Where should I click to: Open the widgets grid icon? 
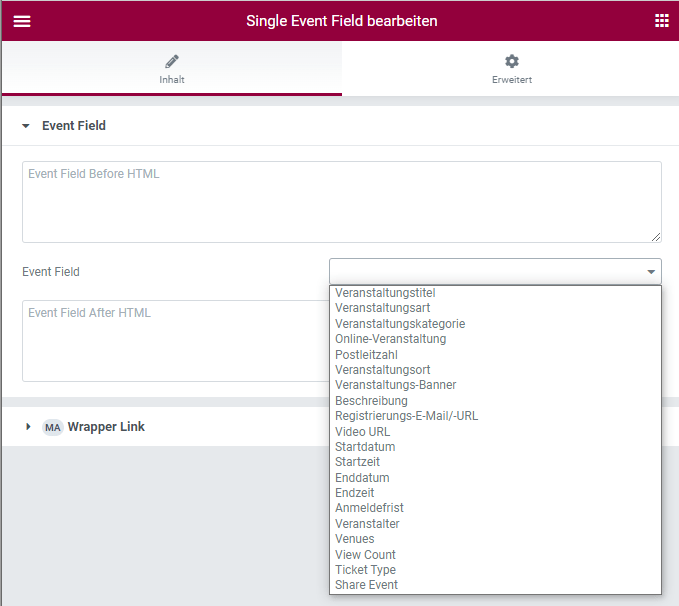661,21
